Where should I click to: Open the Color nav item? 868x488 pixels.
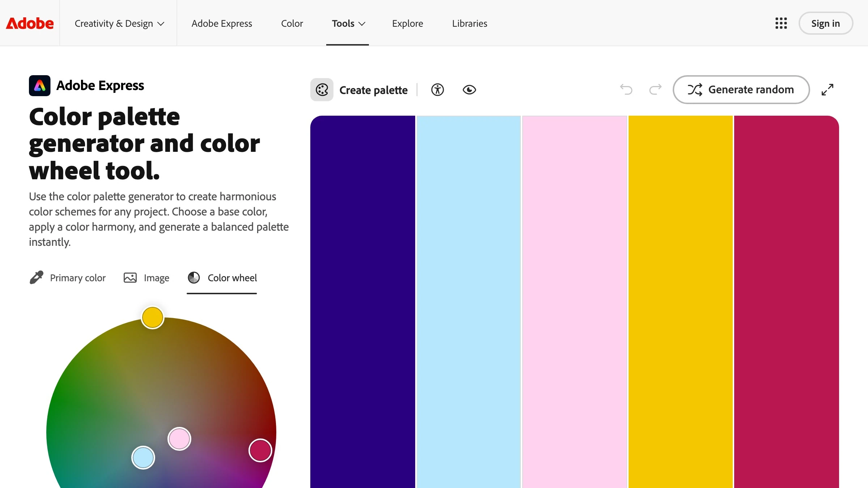click(292, 23)
